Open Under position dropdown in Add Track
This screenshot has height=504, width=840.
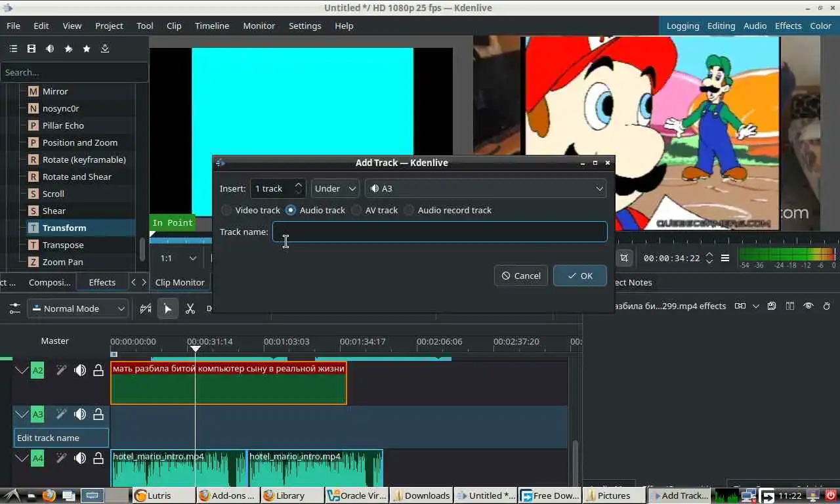point(335,188)
